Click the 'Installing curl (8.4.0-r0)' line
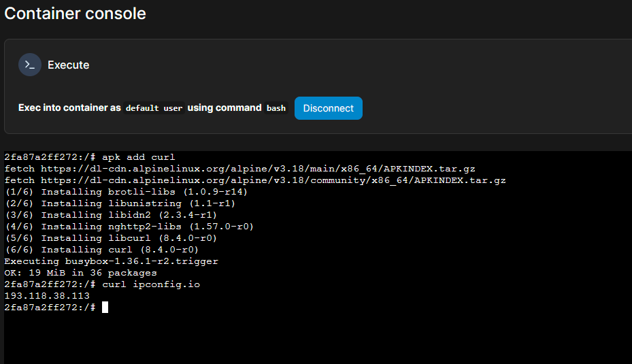The width and height of the screenshot is (632, 364). [101, 250]
